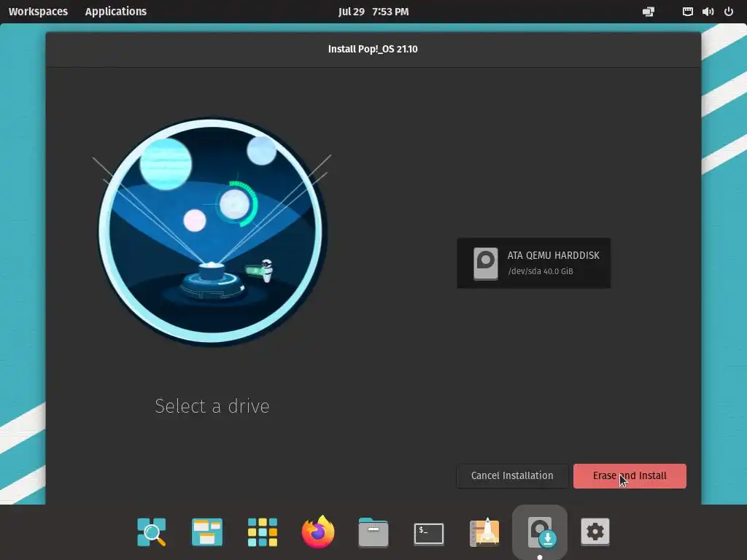Open Pop!_Shop rocket icon in dock
The width and height of the screenshot is (747, 560).
pos(484,532)
